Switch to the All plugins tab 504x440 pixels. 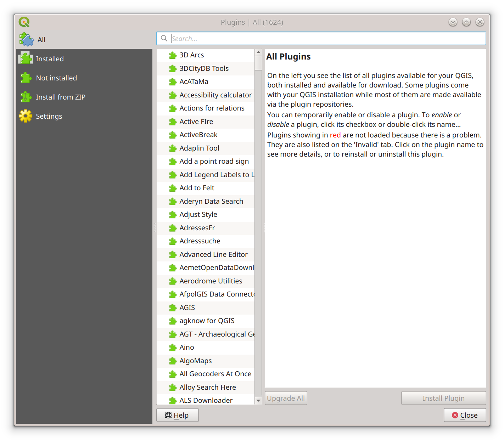click(x=84, y=40)
